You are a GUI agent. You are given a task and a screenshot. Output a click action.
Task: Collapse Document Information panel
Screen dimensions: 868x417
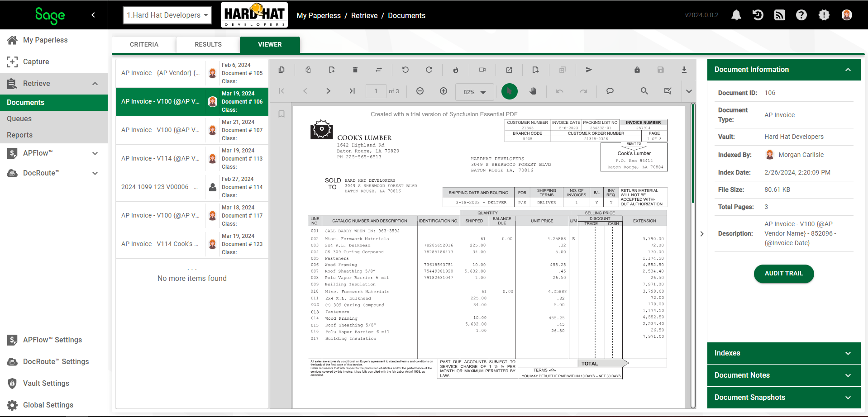click(x=848, y=70)
